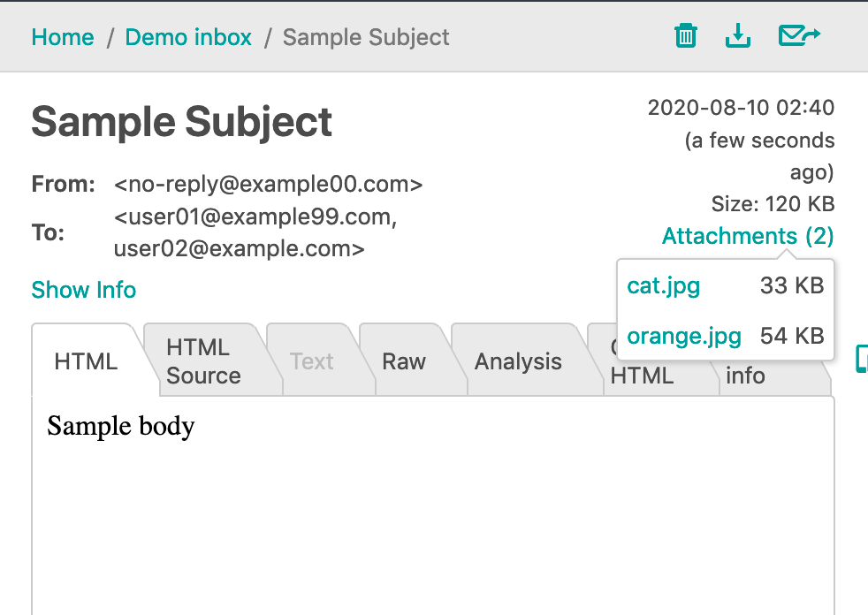
Task: Collapse the Attachments (2) dropdown
Action: pos(747,237)
